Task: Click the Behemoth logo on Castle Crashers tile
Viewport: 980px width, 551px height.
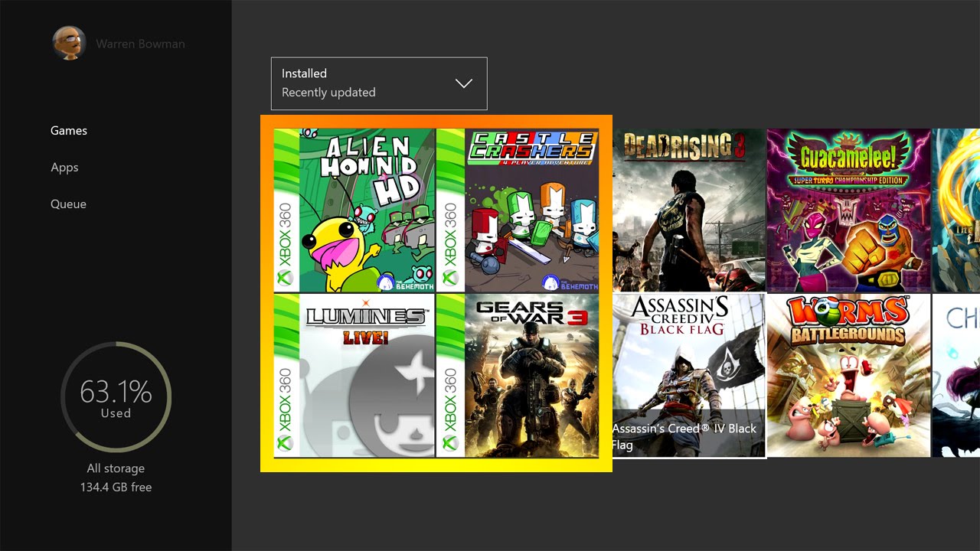Action: [570, 282]
